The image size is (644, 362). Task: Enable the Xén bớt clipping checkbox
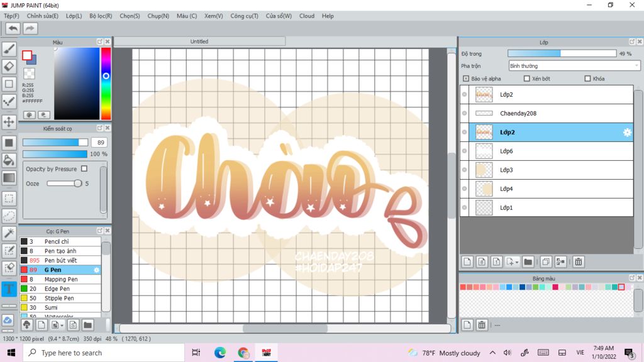pos(526,79)
